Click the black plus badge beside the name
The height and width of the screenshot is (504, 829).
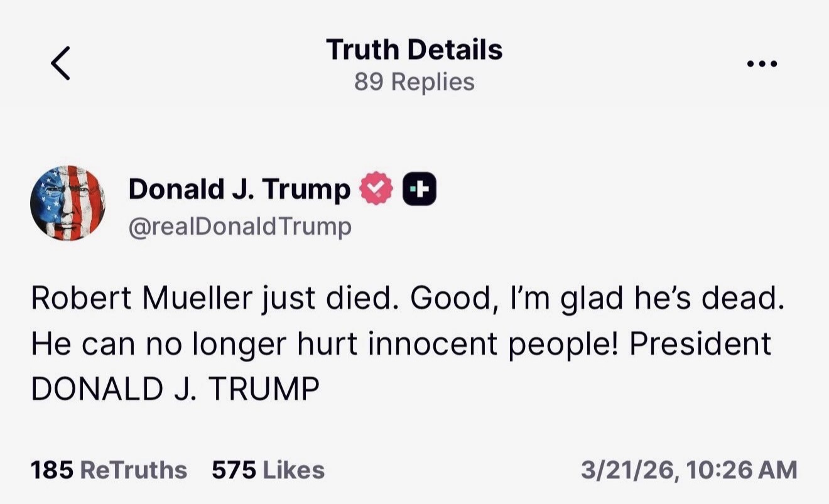click(419, 189)
